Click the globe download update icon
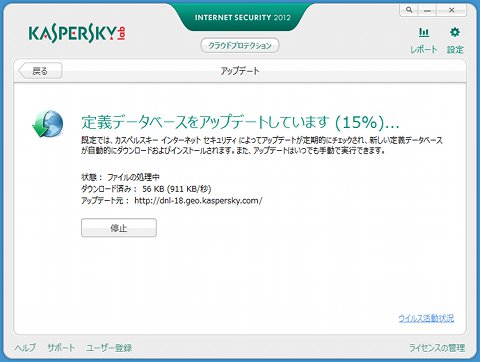The image size is (480, 362). [48, 124]
